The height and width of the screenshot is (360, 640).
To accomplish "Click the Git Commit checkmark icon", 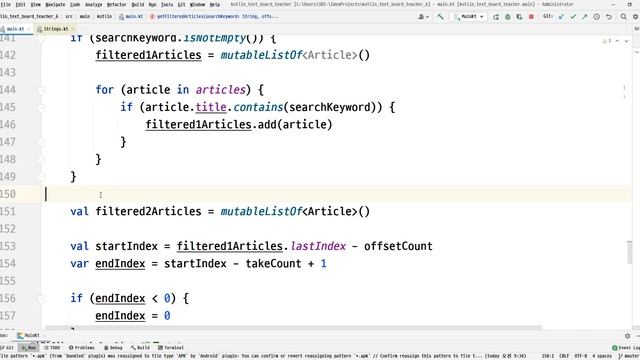I will pos(573,17).
